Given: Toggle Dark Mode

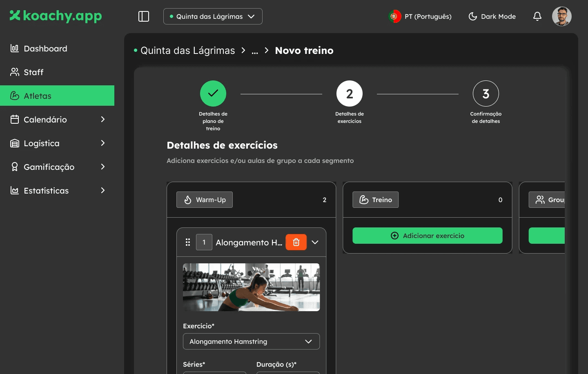Looking at the screenshot, I should click(x=492, y=16).
